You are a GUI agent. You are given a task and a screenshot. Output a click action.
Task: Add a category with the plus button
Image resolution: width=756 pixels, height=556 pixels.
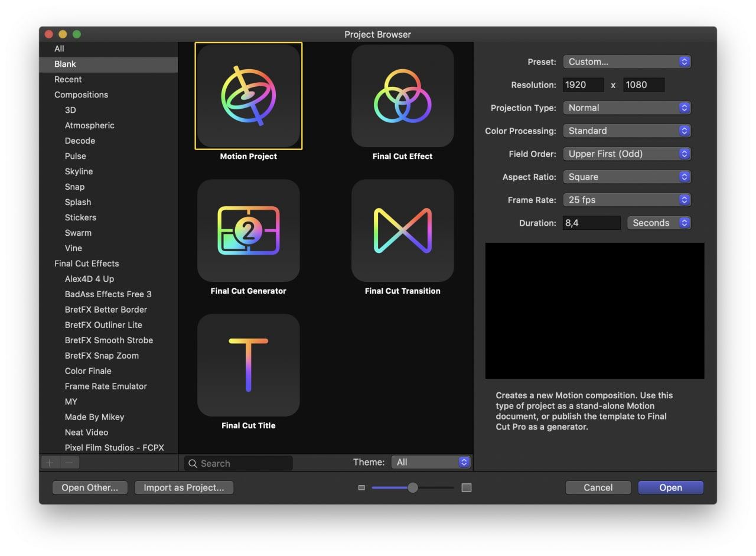pyautogui.click(x=50, y=463)
